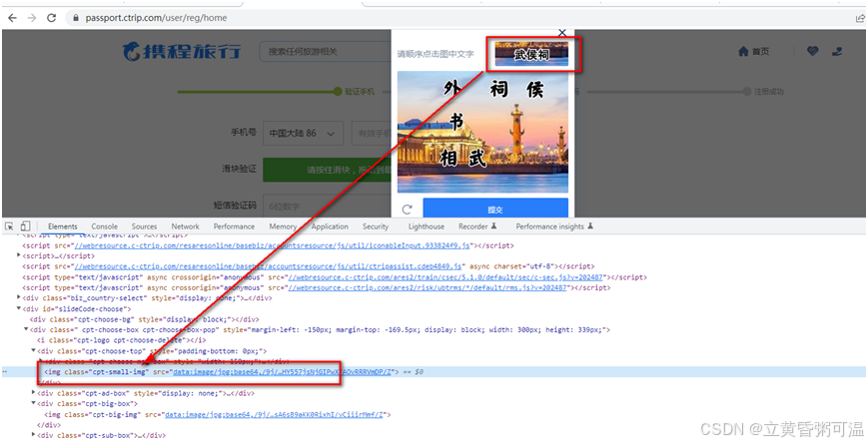Viewport: 868px width, 444px height.
Task: Switch to the Network tab
Action: (x=185, y=226)
